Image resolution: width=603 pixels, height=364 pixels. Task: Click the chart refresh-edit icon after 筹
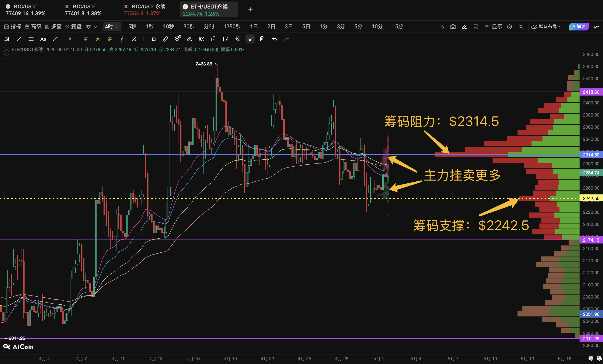point(122,39)
